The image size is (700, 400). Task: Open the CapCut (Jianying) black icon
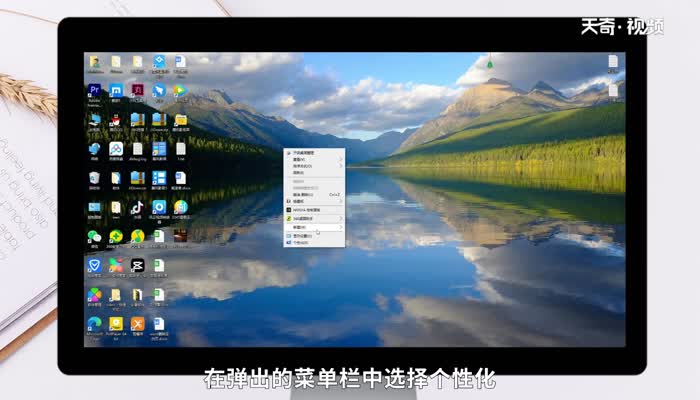(x=138, y=266)
